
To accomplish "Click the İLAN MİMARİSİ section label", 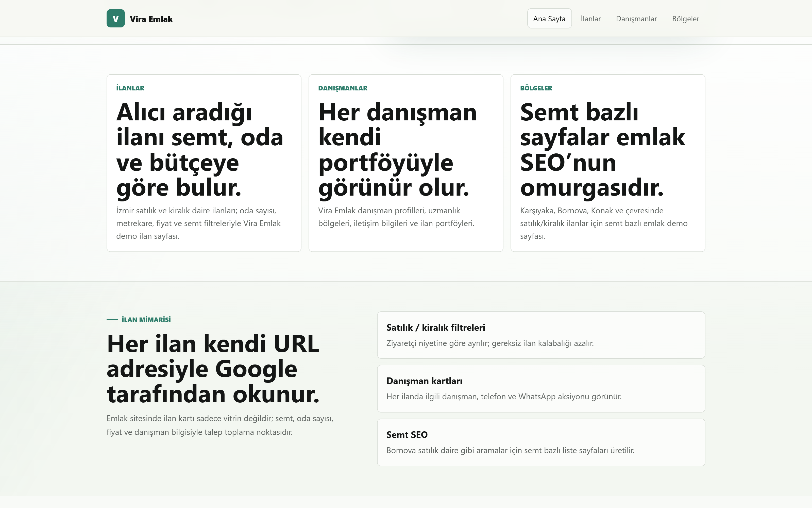I will point(146,320).
